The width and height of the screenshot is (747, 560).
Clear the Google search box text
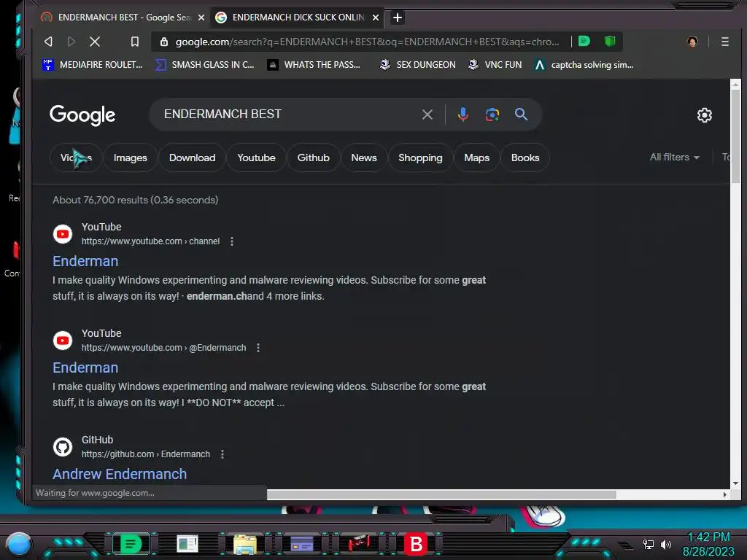(x=427, y=114)
